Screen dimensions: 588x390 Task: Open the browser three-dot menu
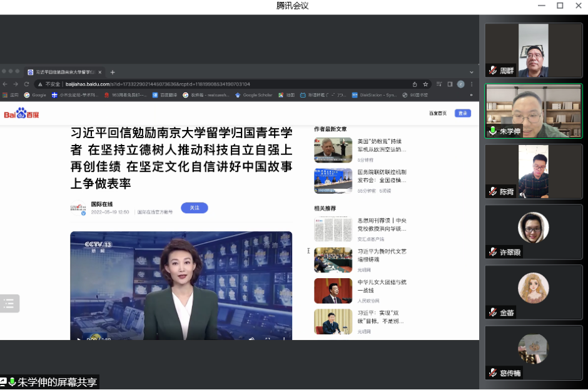[472, 84]
